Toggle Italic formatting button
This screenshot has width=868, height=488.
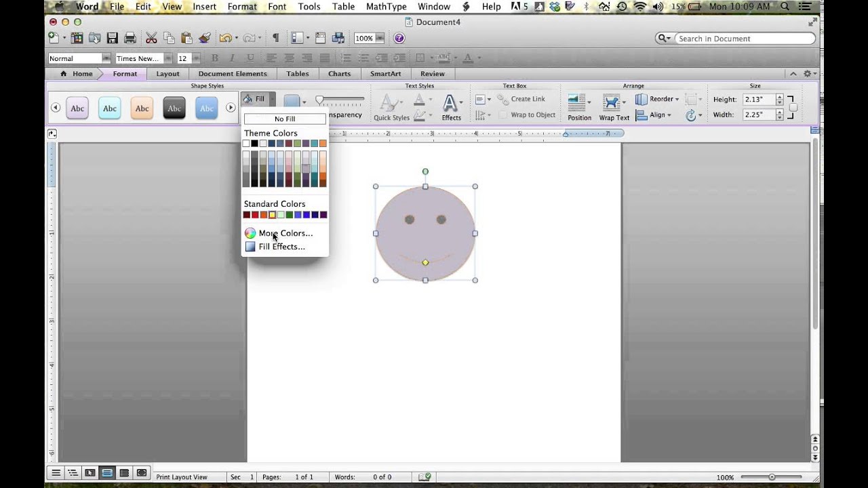pyautogui.click(x=232, y=58)
